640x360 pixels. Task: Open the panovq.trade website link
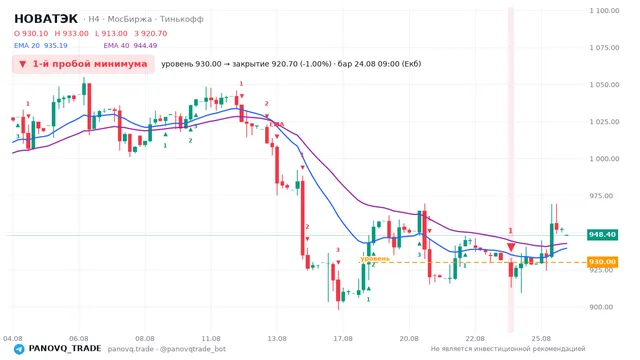(x=131, y=349)
